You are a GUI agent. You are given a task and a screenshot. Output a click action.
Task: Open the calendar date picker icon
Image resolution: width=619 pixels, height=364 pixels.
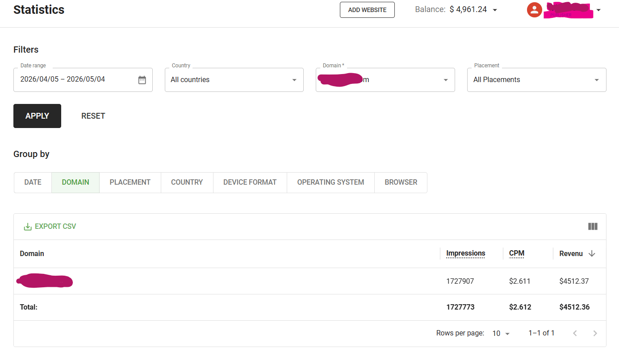pos(142,80)
